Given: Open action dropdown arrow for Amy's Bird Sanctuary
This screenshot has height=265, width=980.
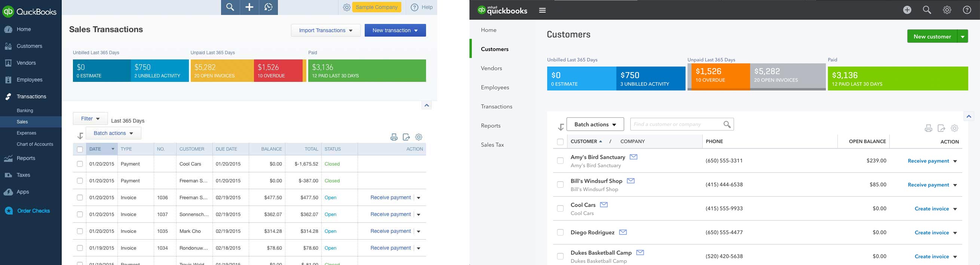Looking at the screenshot, I should tap(955, 161).
